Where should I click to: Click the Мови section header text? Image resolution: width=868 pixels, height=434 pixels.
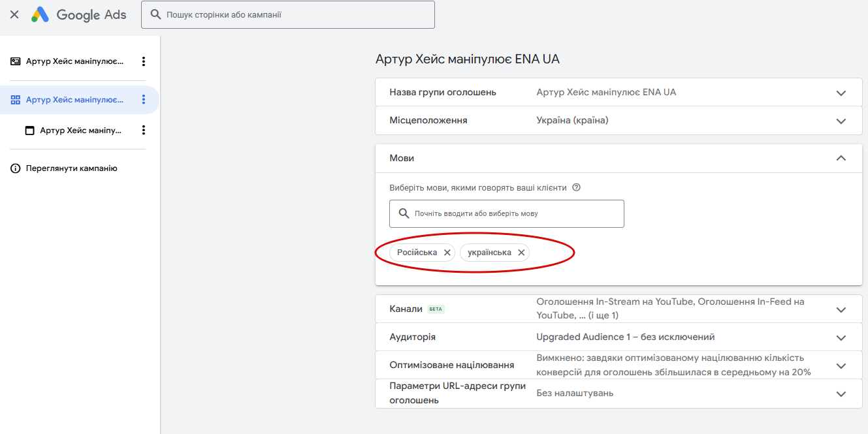(x=402, y=158)
